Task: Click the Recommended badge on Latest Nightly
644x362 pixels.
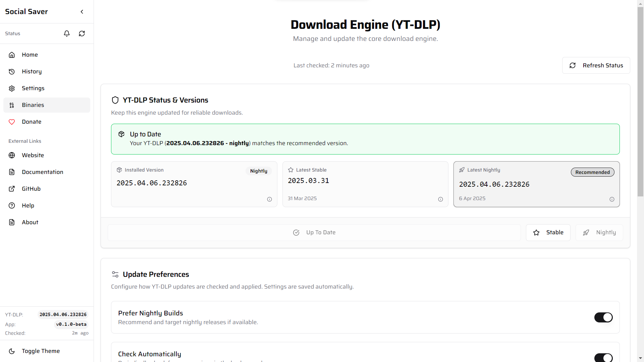Action: pyautogui.click(x=592, y=172)
